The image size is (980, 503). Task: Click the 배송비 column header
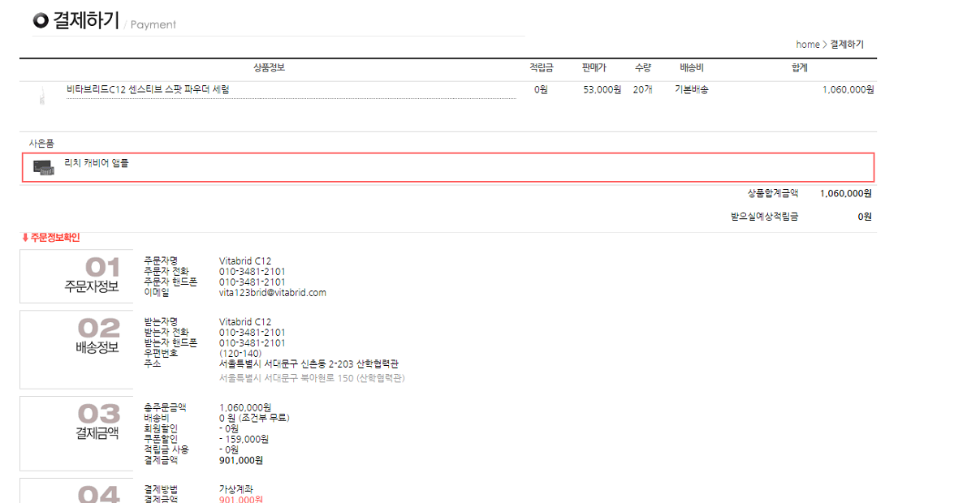coord(691,67)
